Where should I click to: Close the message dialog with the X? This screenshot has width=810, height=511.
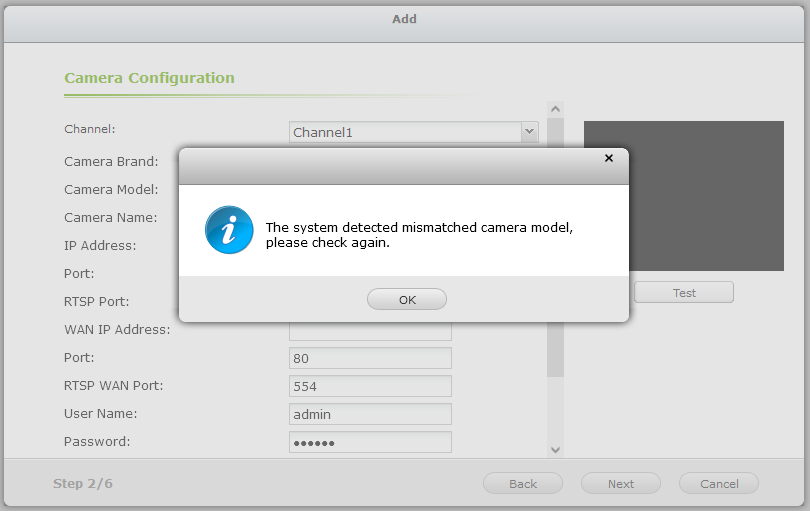click(609, 158)
